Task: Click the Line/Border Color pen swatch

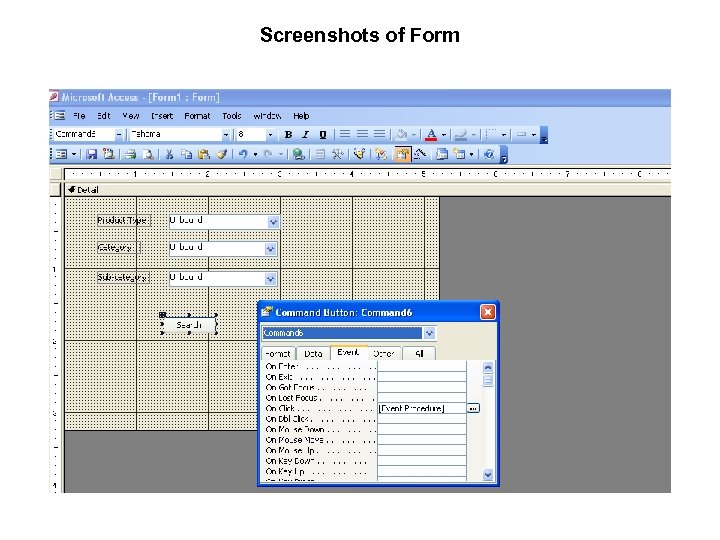Action: [461, 135]
